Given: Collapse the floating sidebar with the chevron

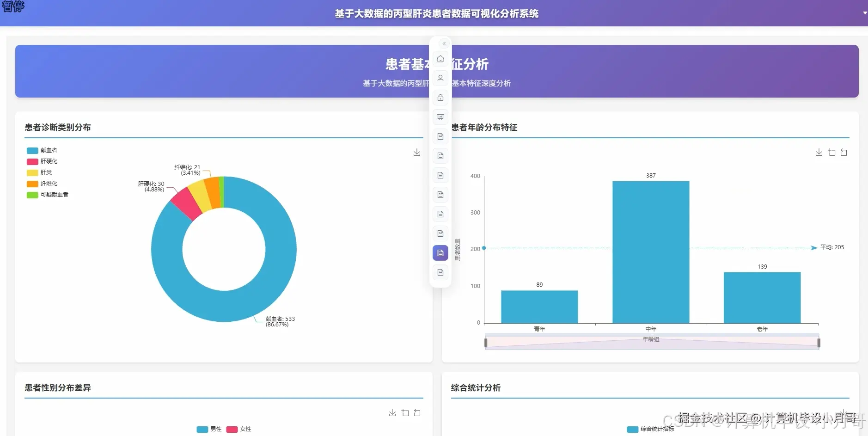Looking at the screenshot, I should click(x=443, y=43).
